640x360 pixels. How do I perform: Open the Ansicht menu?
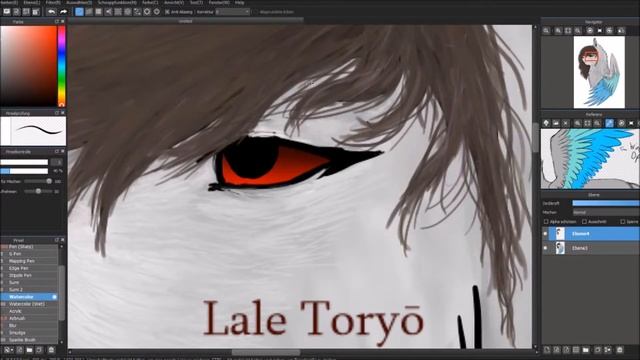click(x=174, y=2)
